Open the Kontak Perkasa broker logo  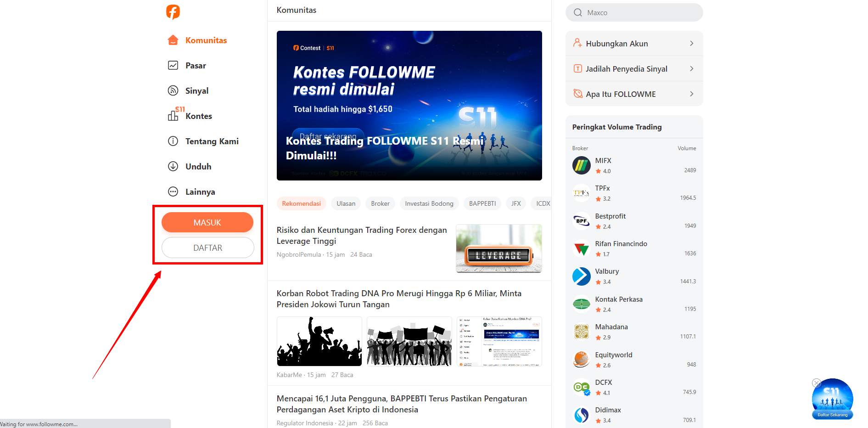(582, 304)
